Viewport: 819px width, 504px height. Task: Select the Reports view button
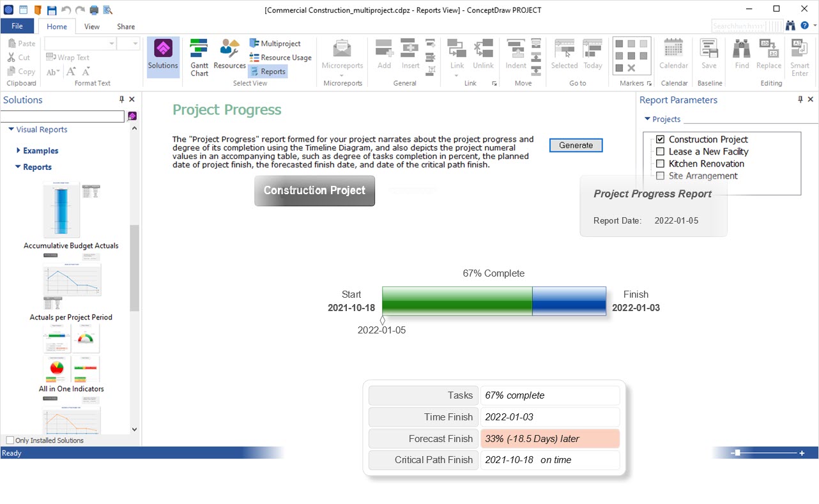268,72
